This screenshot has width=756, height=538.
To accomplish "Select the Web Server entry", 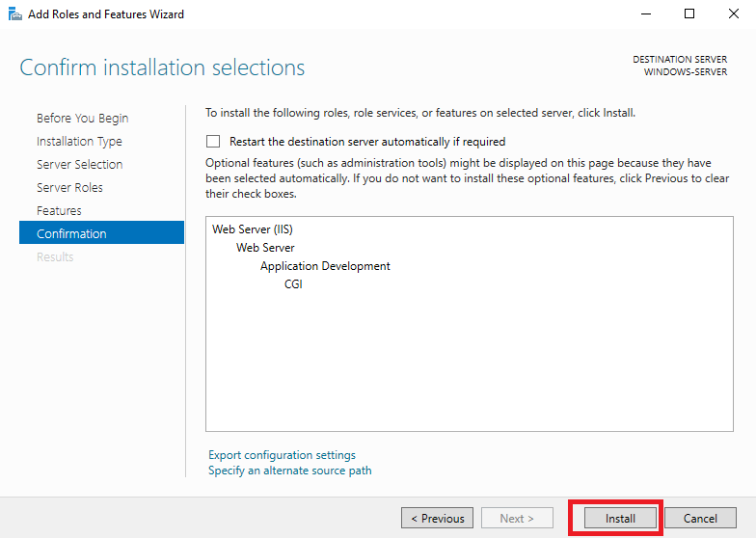I will [x=265, y=247].
